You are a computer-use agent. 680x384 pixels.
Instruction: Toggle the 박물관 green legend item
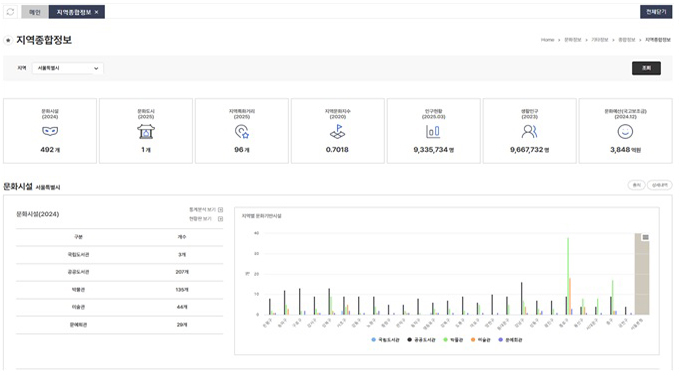[x=453, y=340]
